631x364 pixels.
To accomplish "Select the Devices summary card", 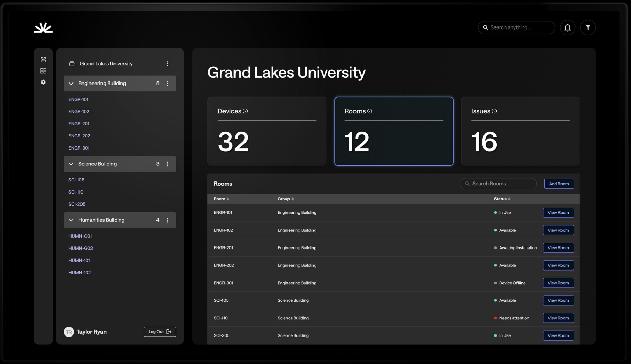I will [267, 131].
